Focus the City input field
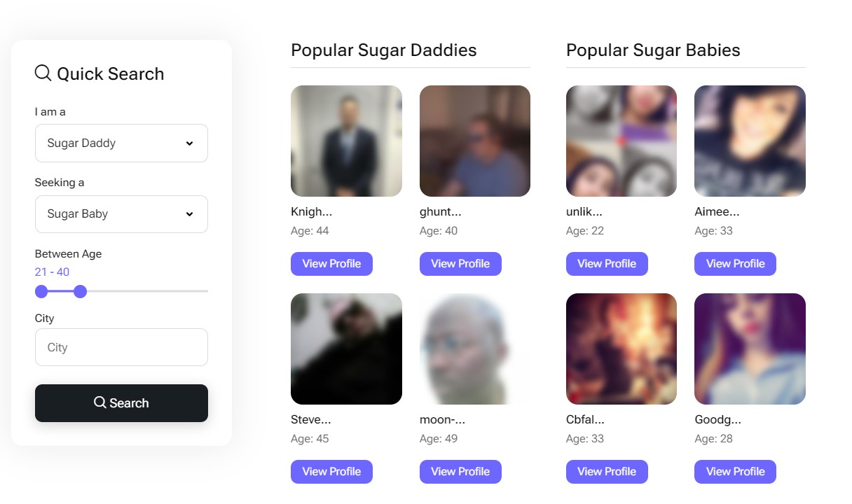852x504 pixels. (x=121, y=347)
